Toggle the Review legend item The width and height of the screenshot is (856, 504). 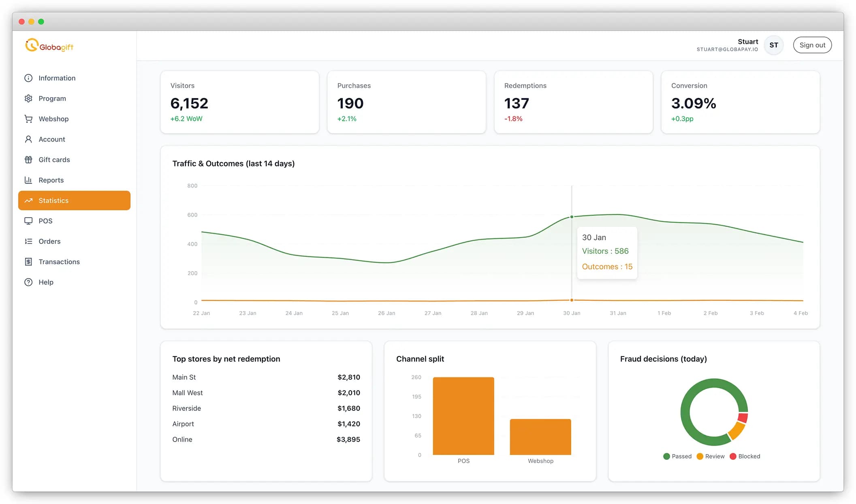point(711,456)
